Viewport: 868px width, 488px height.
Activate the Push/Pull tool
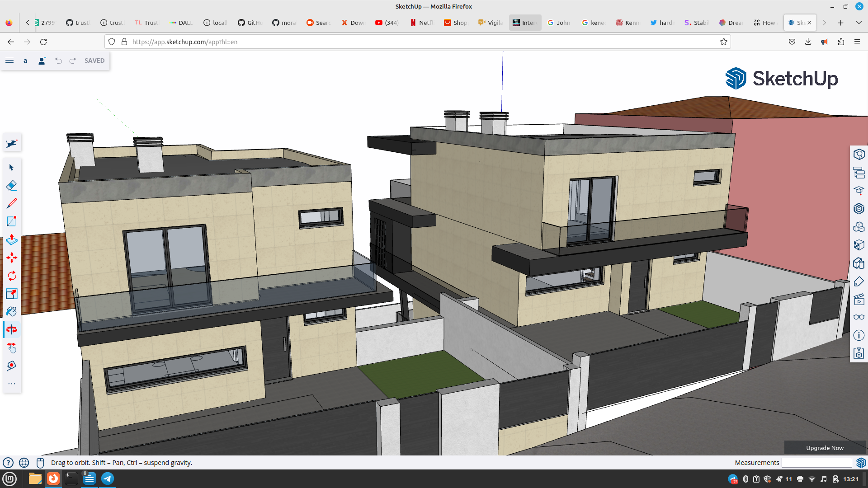pos(12,239)
